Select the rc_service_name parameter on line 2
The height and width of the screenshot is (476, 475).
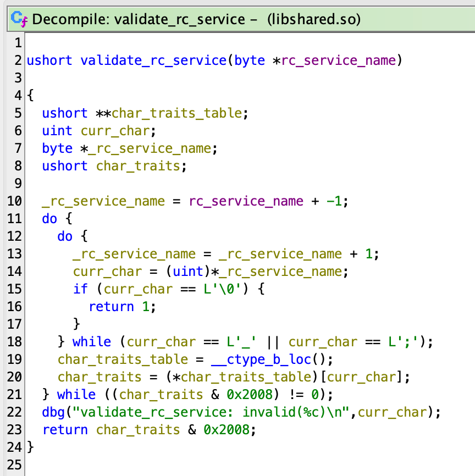(339, 60)
